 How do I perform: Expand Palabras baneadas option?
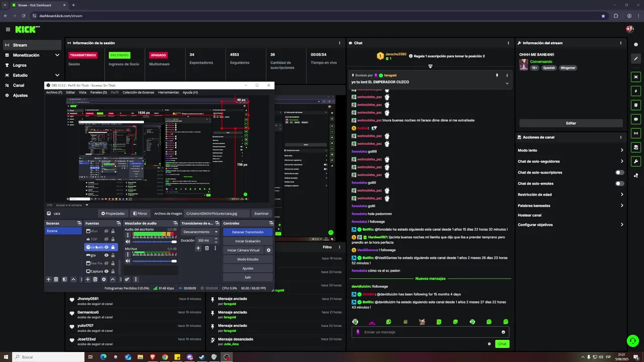622,206
